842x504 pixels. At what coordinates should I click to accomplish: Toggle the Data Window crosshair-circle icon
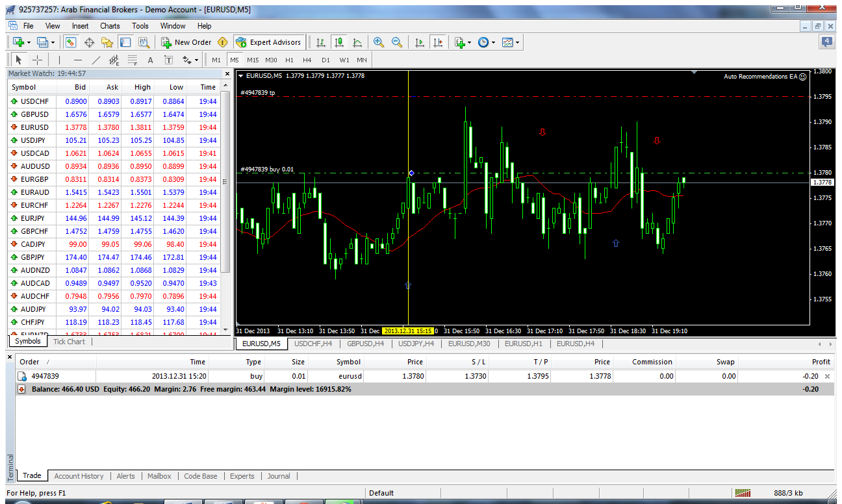tap(89, 42)
